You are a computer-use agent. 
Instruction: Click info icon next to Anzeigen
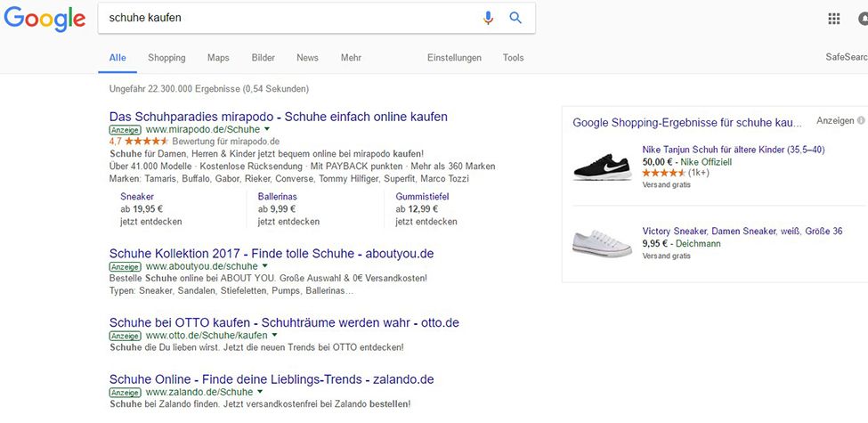click(x=861, y=120)
